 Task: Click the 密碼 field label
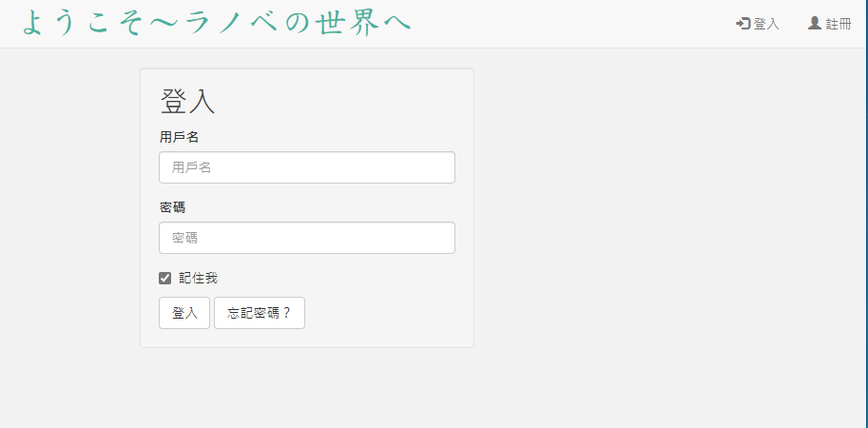172,207
